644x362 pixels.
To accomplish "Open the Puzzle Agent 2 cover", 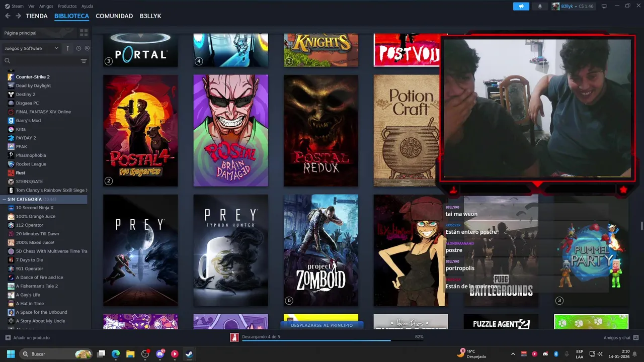I will 501,322.
